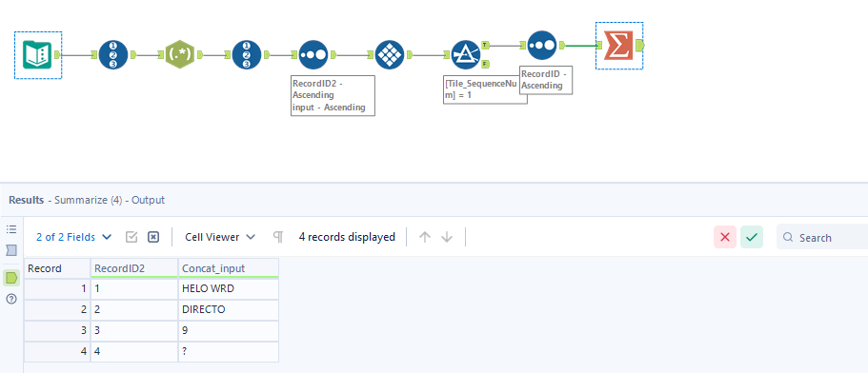Click 4 records displayed label

[x=347, y=237]
